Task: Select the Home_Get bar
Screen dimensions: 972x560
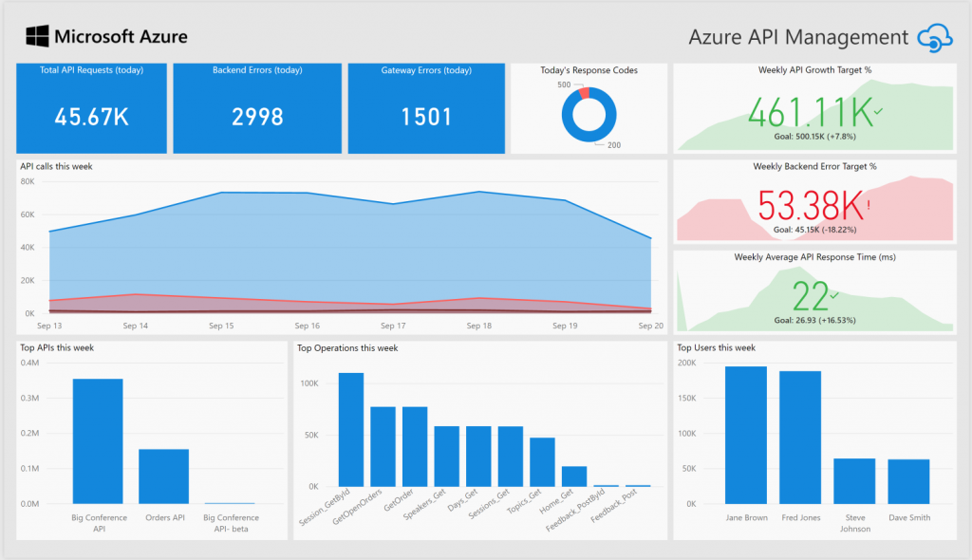Action: tap(574, 476)
